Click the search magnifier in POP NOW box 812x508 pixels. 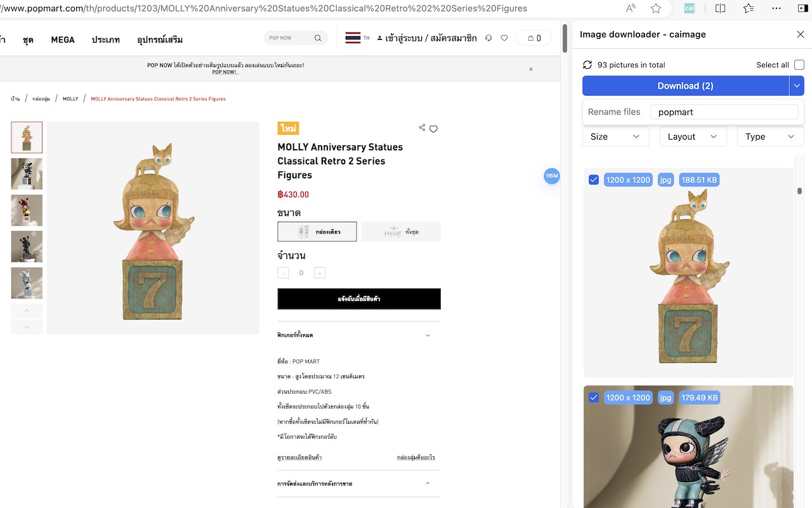pyautogui.click(x=318, y=38)
